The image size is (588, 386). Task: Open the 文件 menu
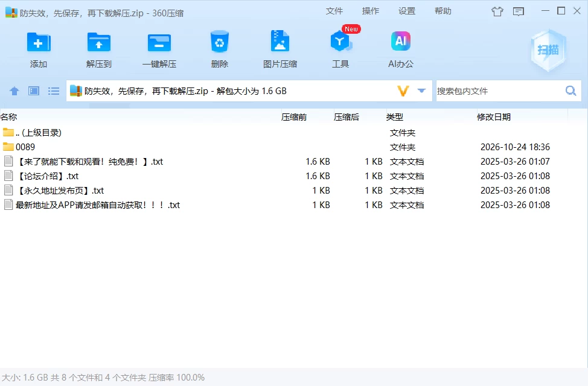pyautogui.click(x=334, y=11)
